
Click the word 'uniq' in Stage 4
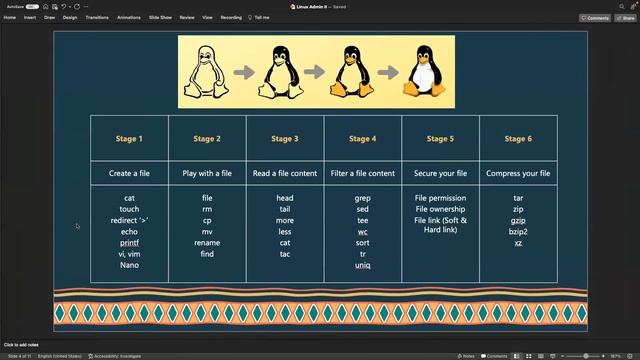coord(362,265)
